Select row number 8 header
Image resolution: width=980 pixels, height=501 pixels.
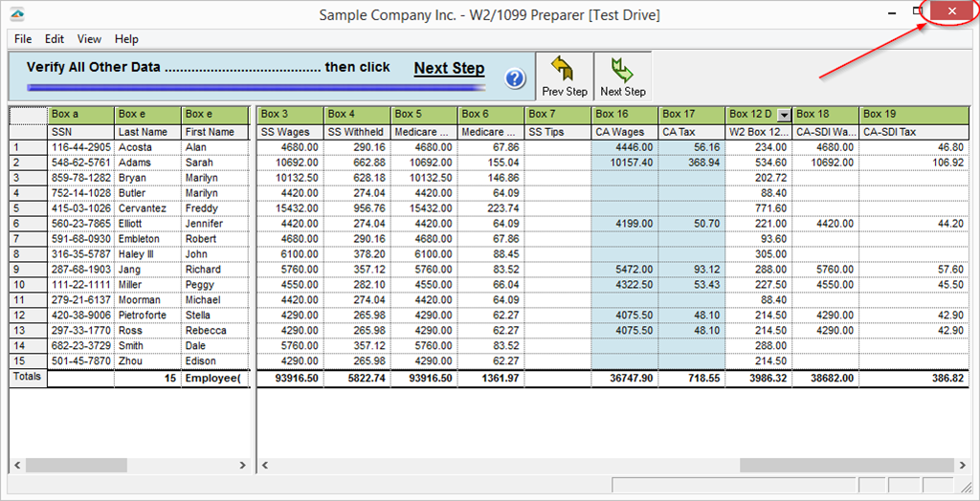point(28,254)
